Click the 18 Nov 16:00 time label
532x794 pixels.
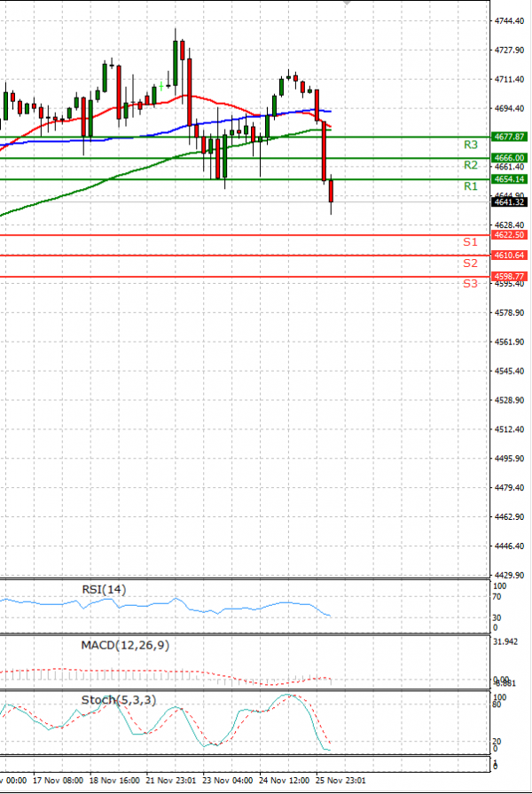[114, 781]
